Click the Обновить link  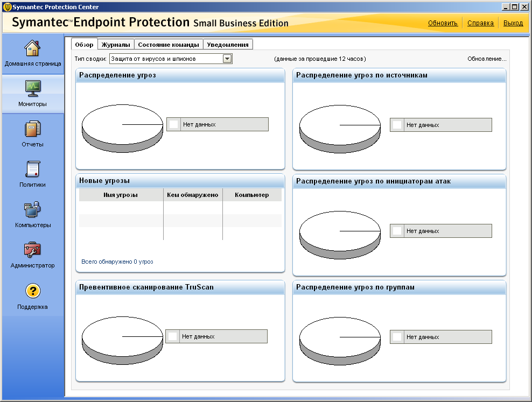tap(443, 23)
